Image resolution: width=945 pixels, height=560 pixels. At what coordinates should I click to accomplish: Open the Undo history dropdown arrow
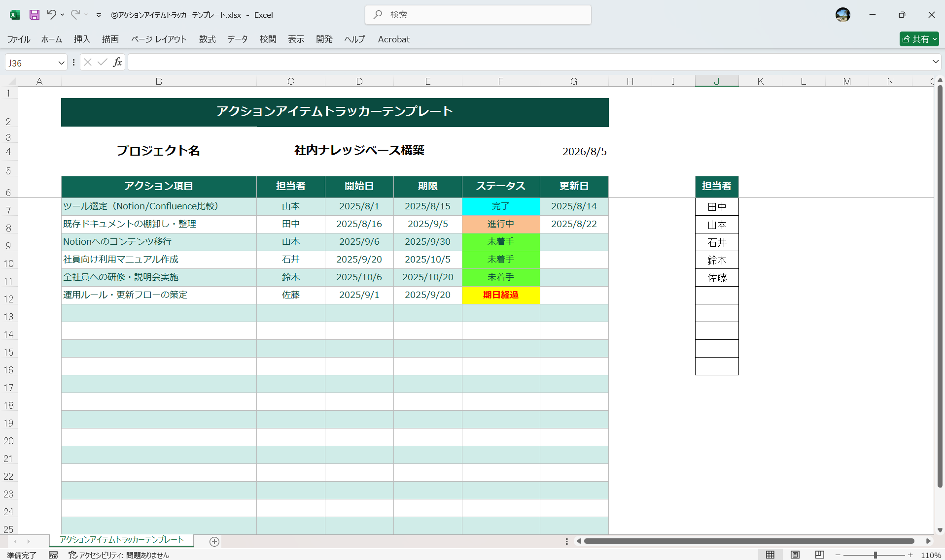tap(62, 15)
